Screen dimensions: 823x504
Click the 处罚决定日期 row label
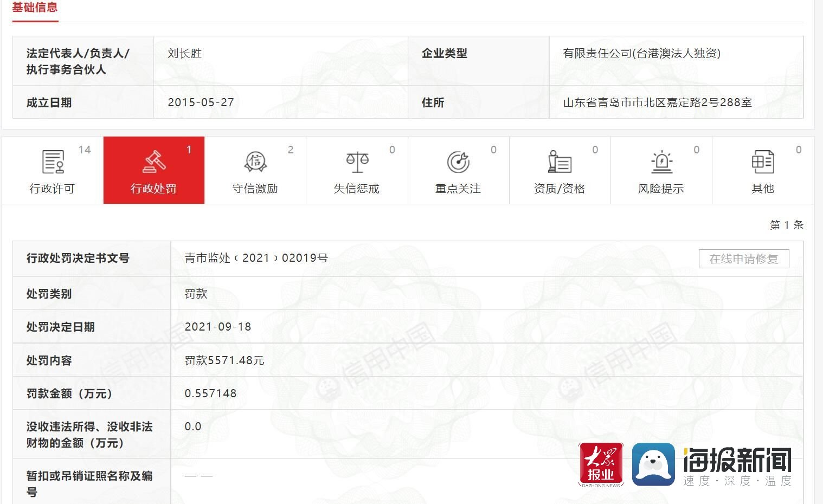[61, 327]
